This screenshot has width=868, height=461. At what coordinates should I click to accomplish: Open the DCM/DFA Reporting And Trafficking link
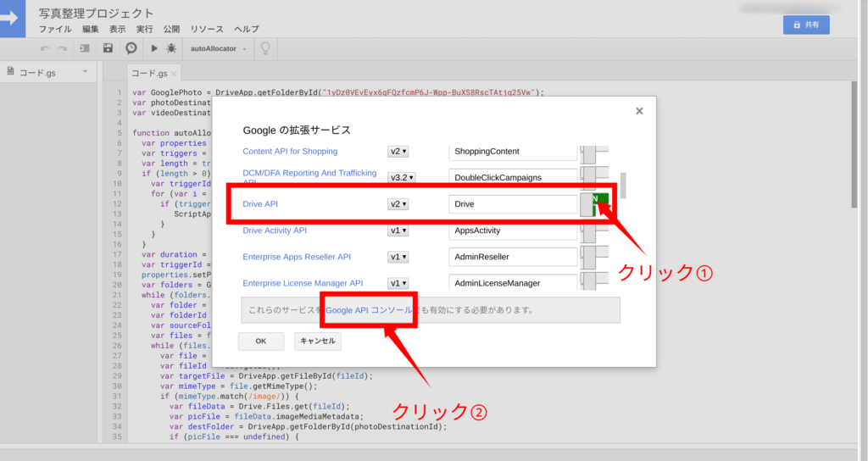pyautogui.click(x=309, y=177)
